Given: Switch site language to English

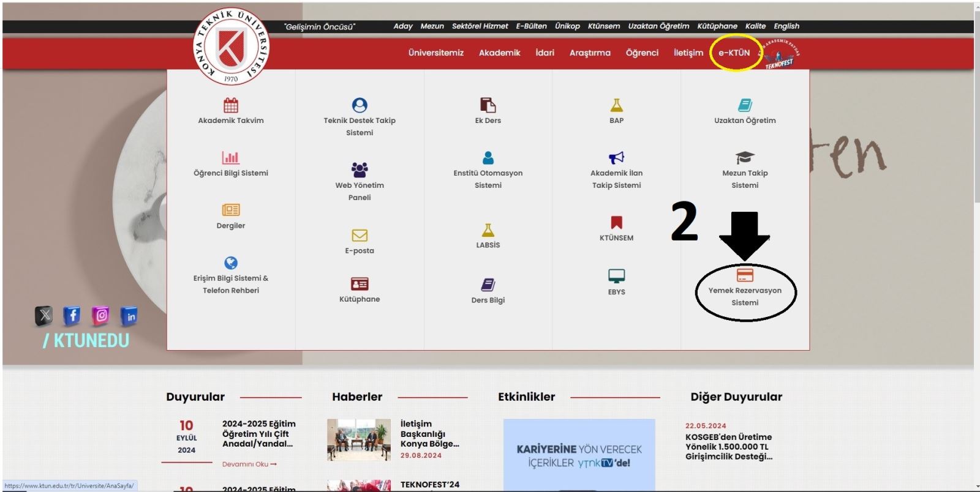Looking at the screenshot, I should point(786,26).
